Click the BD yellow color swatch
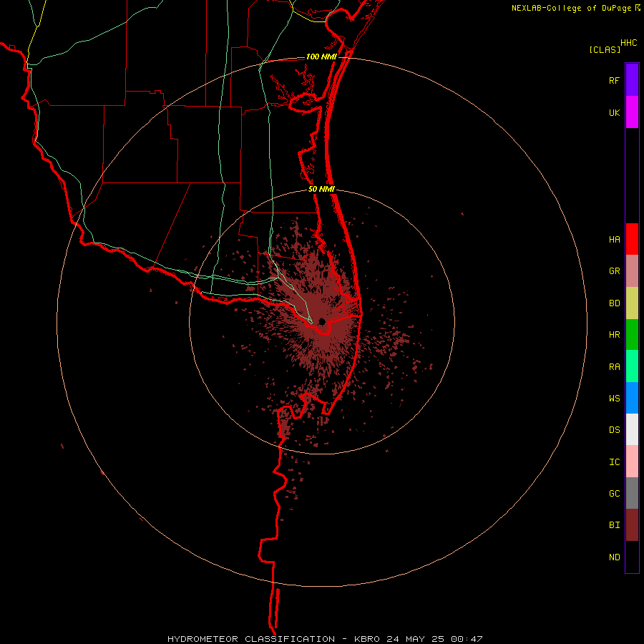 pyautogui.click(x=632, y=303)
